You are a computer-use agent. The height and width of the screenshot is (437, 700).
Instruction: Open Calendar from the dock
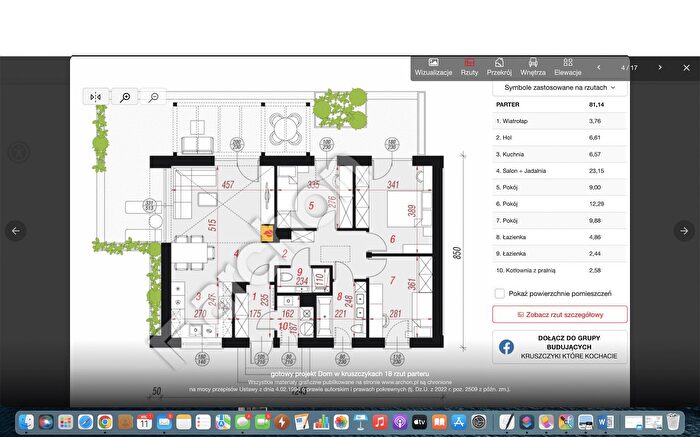144,421
